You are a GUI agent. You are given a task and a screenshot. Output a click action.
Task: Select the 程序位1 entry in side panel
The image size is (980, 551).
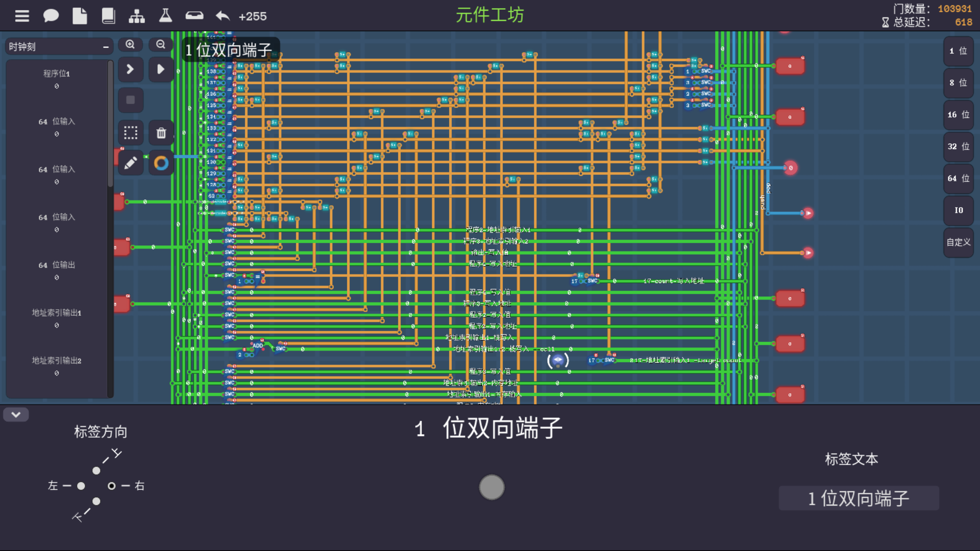point(57,79)
